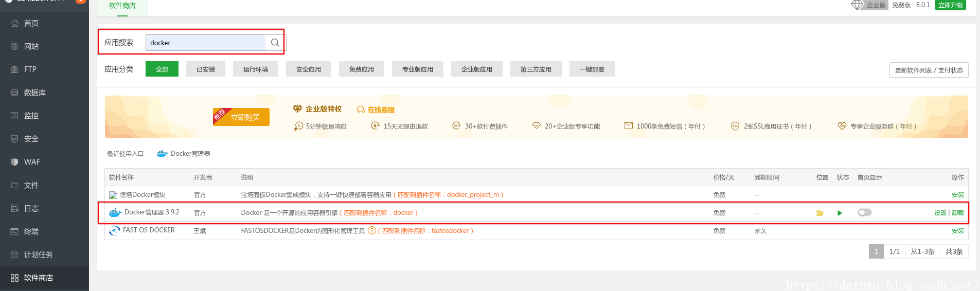Click the 20+企业版专享功能 feature text
The height and width of the screenshot is (291, 980).
572,126
